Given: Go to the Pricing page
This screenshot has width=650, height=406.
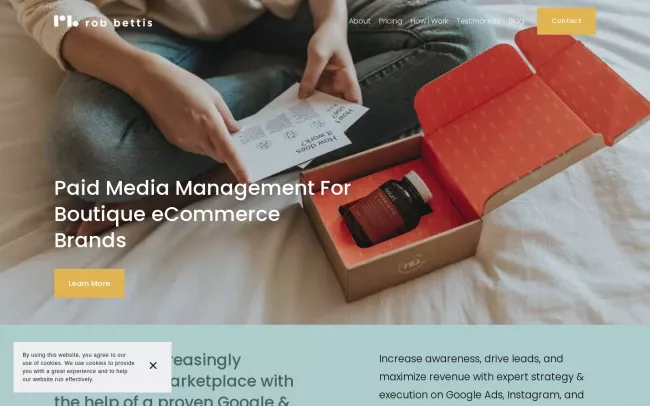Looking at the screenshot, I should coord(390,21).
